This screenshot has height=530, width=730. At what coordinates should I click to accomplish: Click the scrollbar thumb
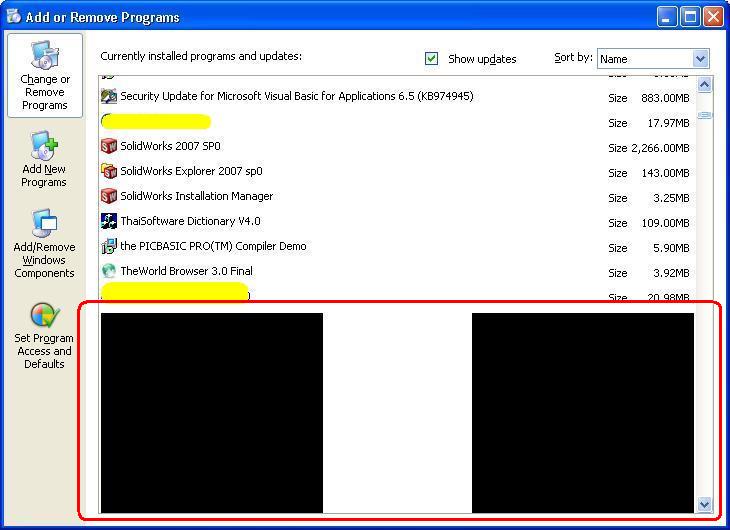704,115
